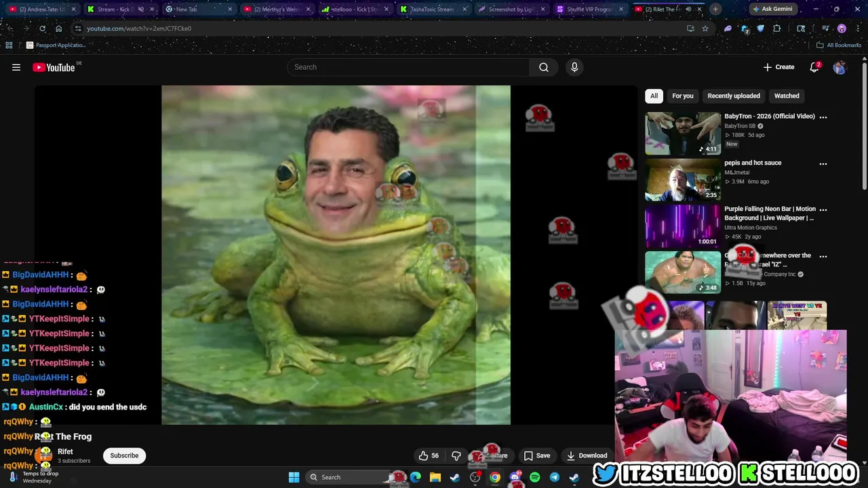868x488 pixels.
Task: Open options for the IZ music video
Action: [823, 256]
